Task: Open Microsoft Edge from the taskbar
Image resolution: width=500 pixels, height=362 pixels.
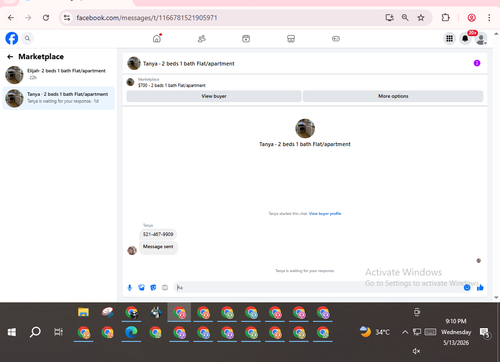Action: click(x=131, y=332)
